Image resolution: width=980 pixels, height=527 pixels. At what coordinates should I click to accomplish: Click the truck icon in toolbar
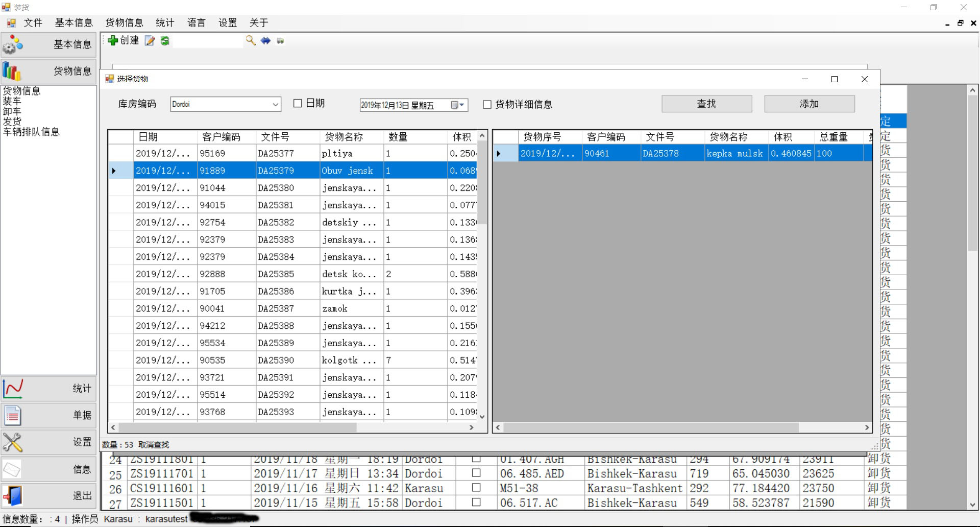pyautogui.click(x=280, y=41)
